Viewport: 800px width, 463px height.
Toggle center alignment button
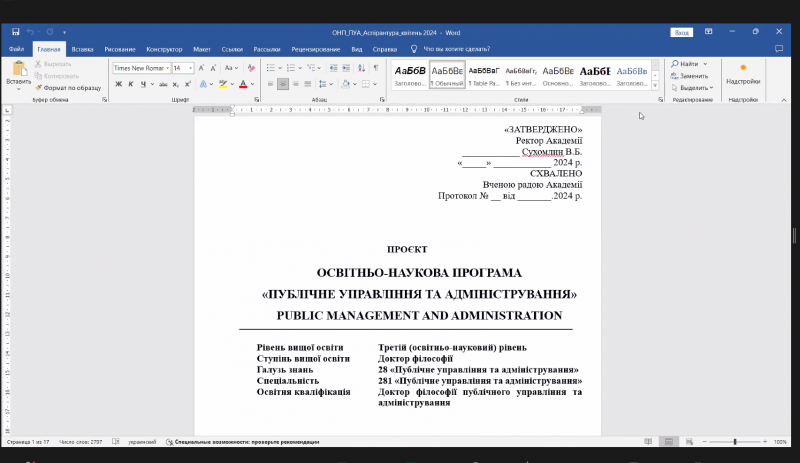[x=283, y=84]
